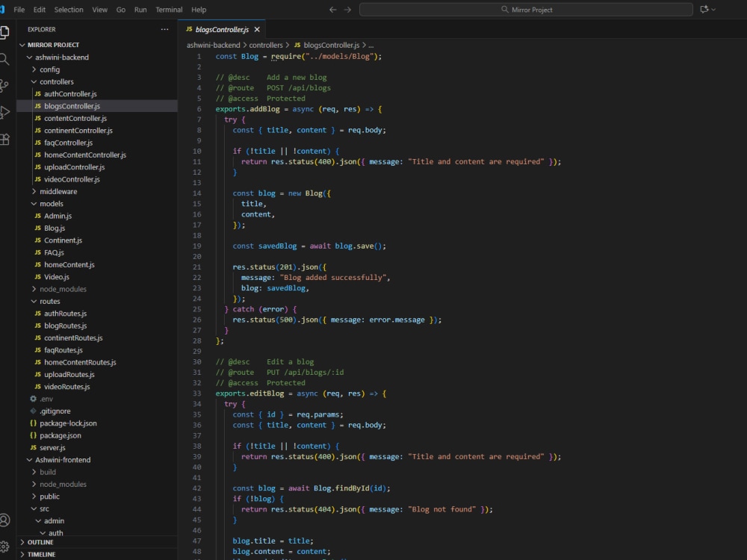Open the Run menu
This screenshot has width=747, height=560.
(x=140, y=10)
